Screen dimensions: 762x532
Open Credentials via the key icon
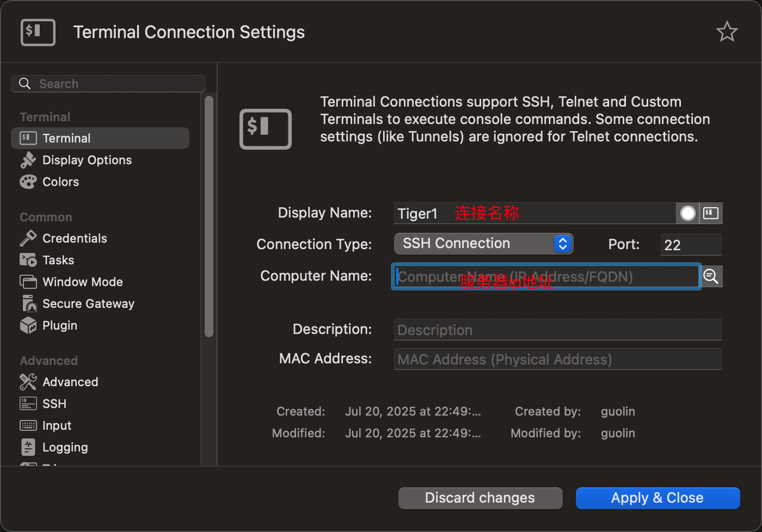[28, 238]
